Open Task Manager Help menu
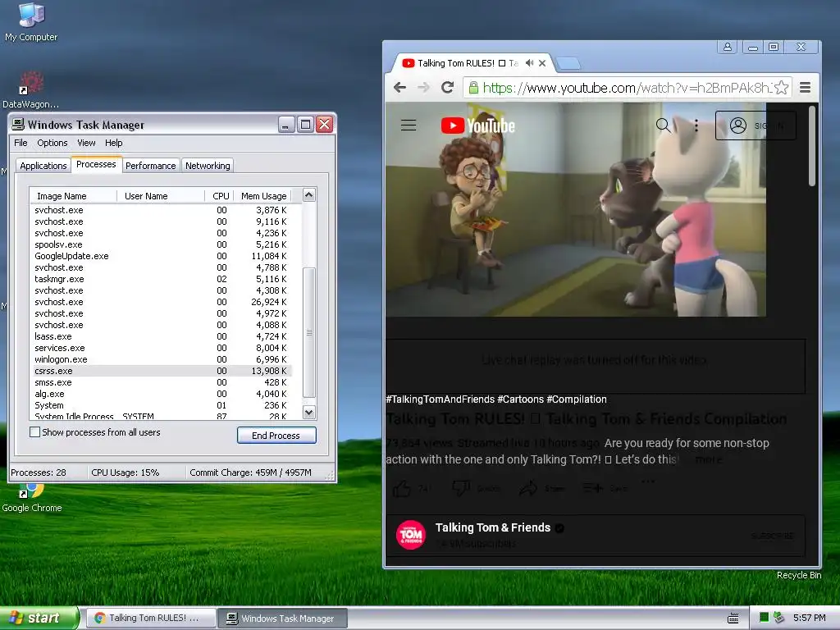 point(113,143)
